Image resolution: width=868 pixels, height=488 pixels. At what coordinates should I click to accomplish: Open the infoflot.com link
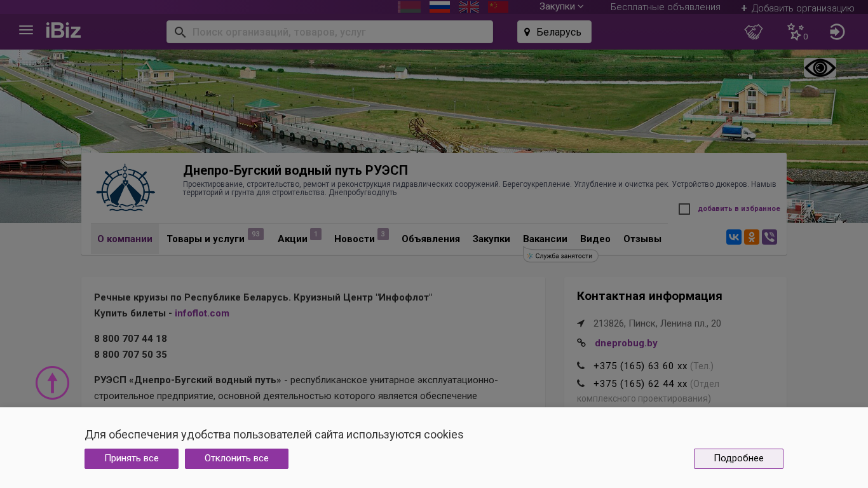tap(202, 313)
